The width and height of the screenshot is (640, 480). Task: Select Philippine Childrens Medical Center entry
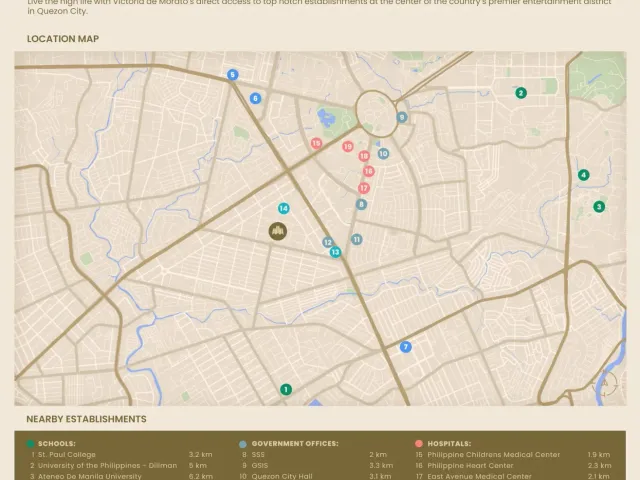point(493,455)
